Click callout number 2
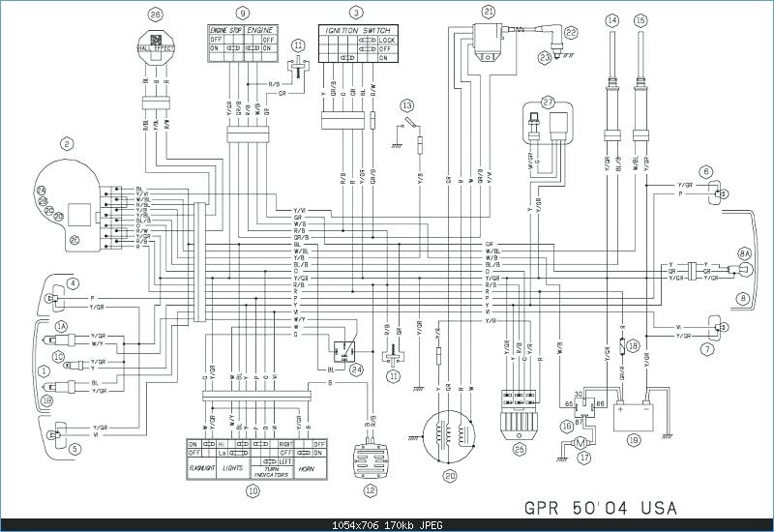 (66, 144)
